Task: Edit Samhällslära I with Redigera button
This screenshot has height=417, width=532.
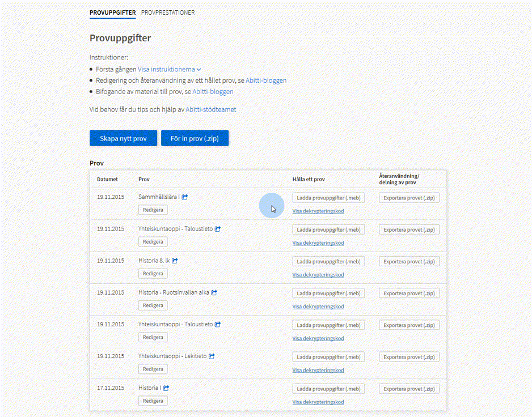Action: click(x=153, y=210)
